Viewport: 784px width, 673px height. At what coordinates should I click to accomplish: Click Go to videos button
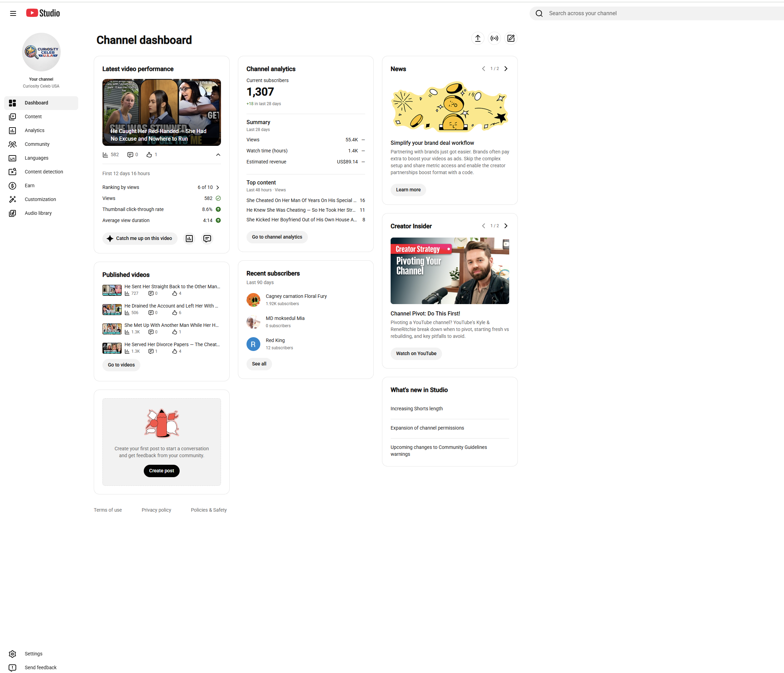121,365
